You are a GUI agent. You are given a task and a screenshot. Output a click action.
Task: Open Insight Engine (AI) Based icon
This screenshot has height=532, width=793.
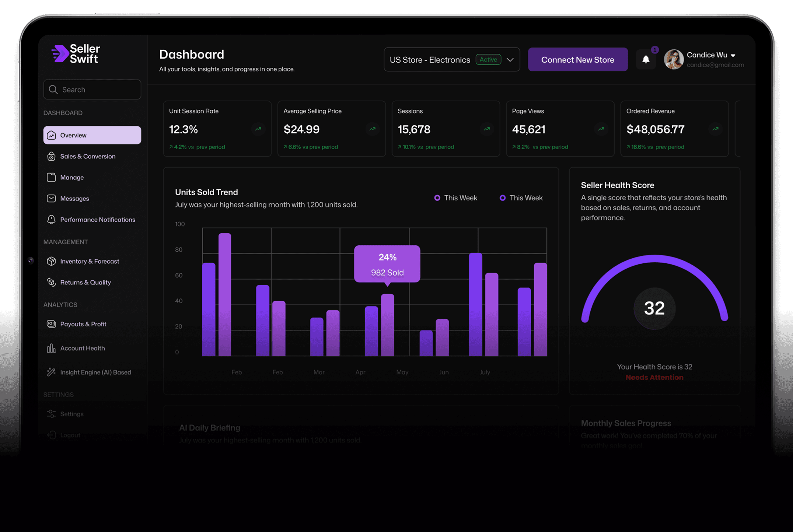tap(51, 372)
